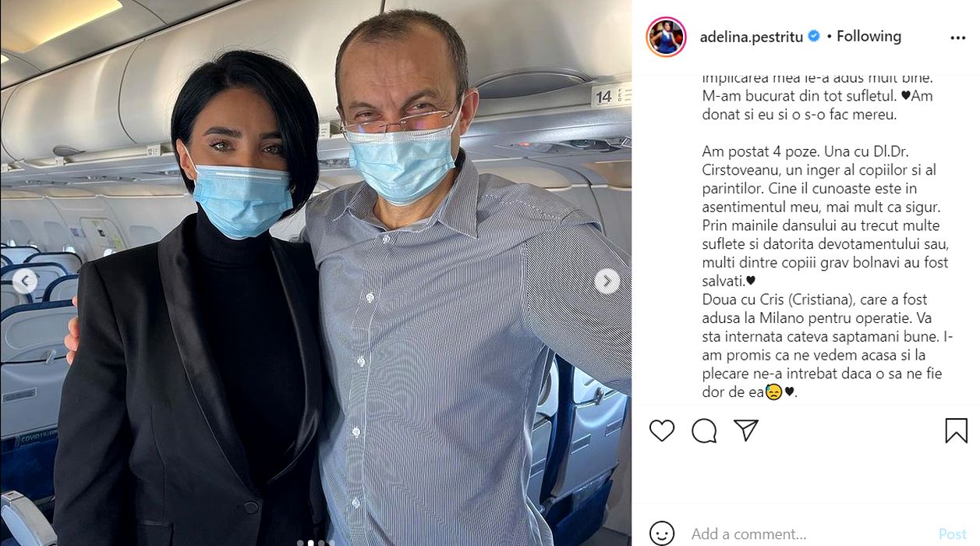Viewport: 980px width, 546px height.
Task: Select the fourth carousel indicator dot
Action: pos(331,543)
